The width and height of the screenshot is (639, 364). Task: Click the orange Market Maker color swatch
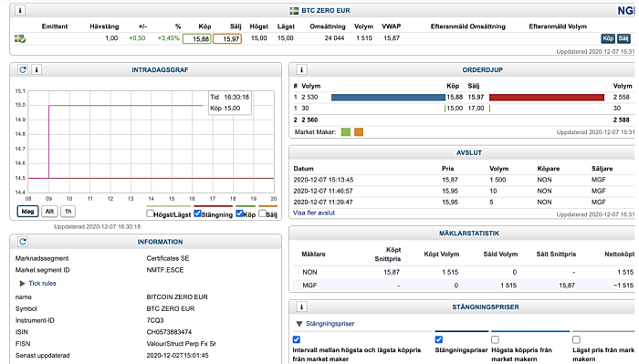(359, 132)
